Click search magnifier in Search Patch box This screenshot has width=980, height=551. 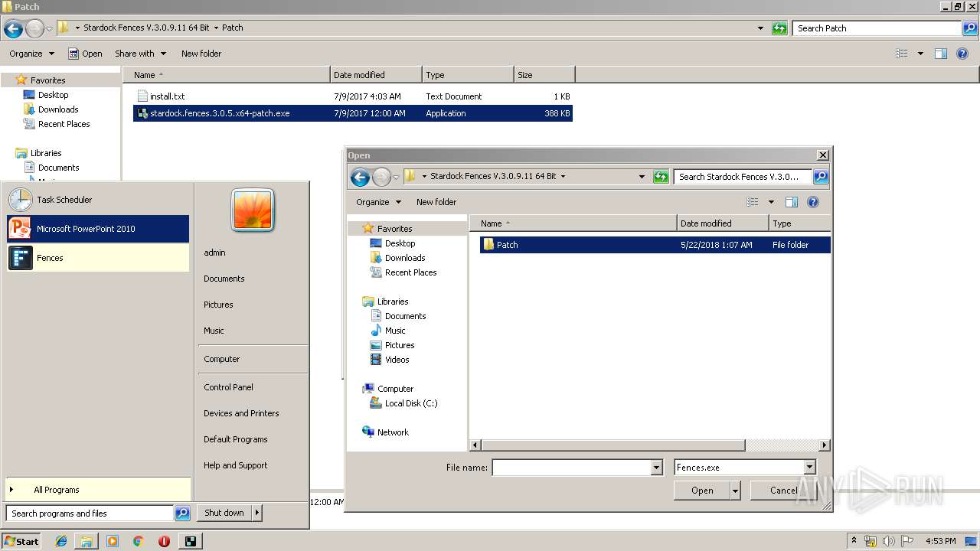tap(970, 28)
